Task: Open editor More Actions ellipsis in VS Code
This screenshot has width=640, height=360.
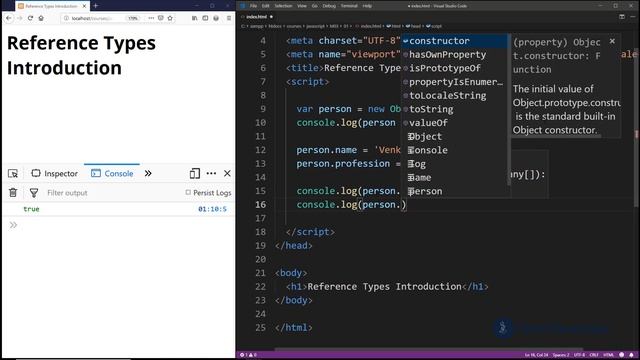Action: coord(633,17)
